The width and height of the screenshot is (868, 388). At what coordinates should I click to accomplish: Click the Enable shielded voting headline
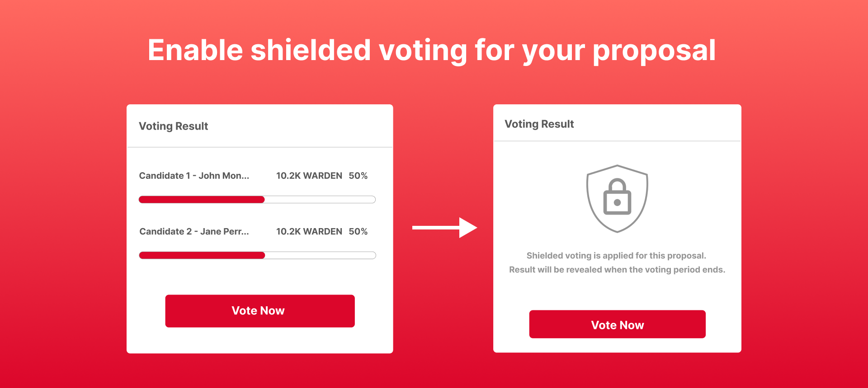click(x=431, y=50)
